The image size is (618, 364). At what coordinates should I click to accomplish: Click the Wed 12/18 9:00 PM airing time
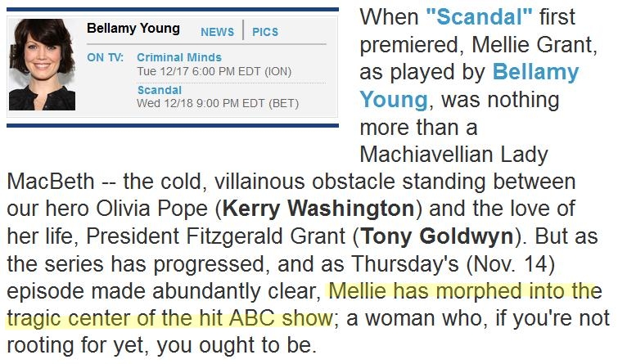(x=217, y=103)
